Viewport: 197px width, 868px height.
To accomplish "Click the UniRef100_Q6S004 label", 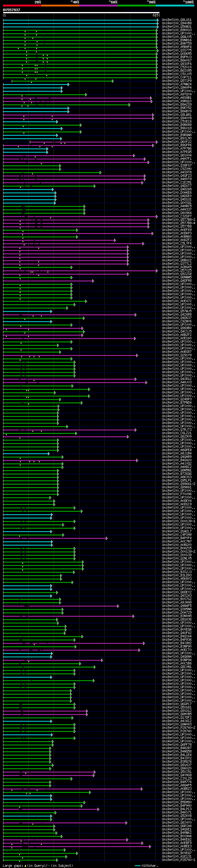I will click(x=177, y=155).
